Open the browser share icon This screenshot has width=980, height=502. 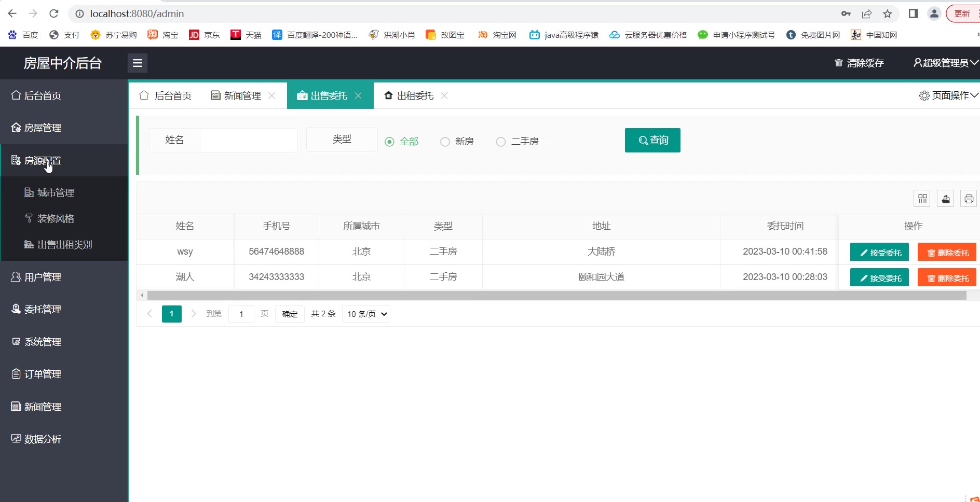pos(867,14)
